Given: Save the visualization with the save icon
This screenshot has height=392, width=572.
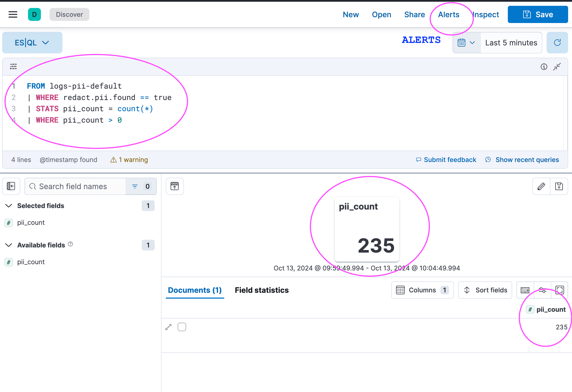Looking at the screenshot, I should 559,186.
